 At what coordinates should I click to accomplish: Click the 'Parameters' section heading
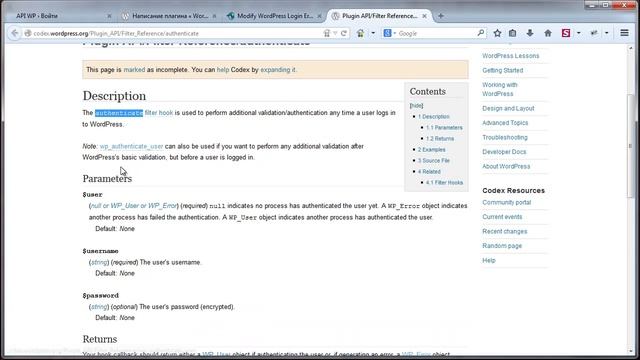point(107,178)
